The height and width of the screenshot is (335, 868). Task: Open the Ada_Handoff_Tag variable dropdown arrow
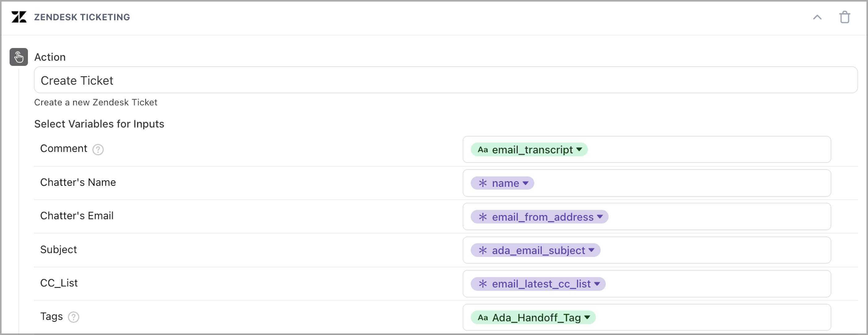587,317
